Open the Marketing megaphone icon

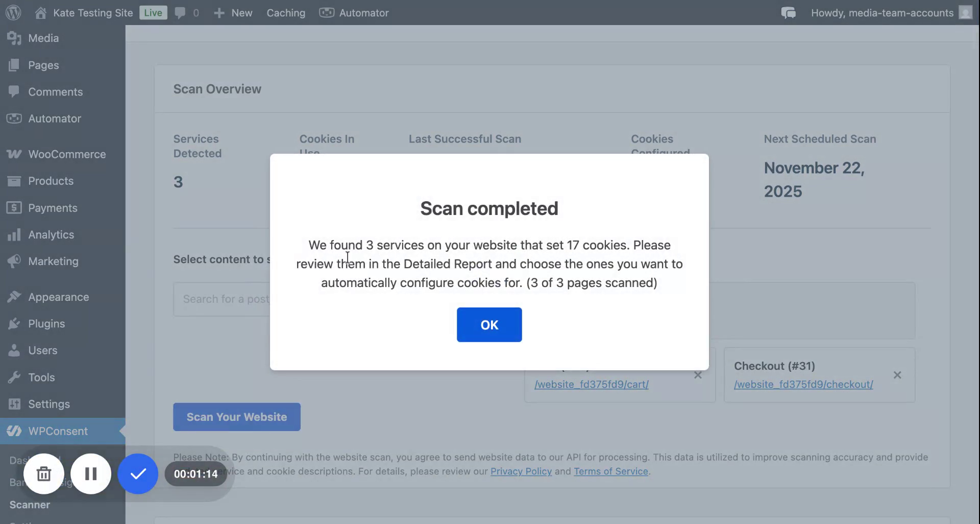[x=14, y=261]
